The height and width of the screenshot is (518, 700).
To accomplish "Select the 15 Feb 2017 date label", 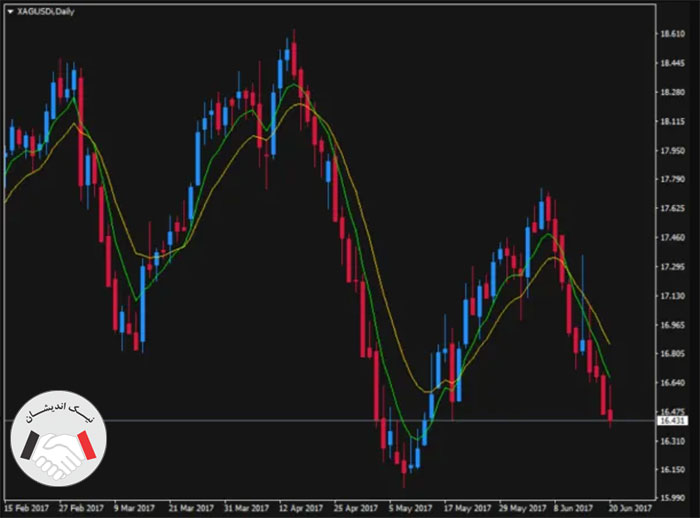I will coord(27,508).
